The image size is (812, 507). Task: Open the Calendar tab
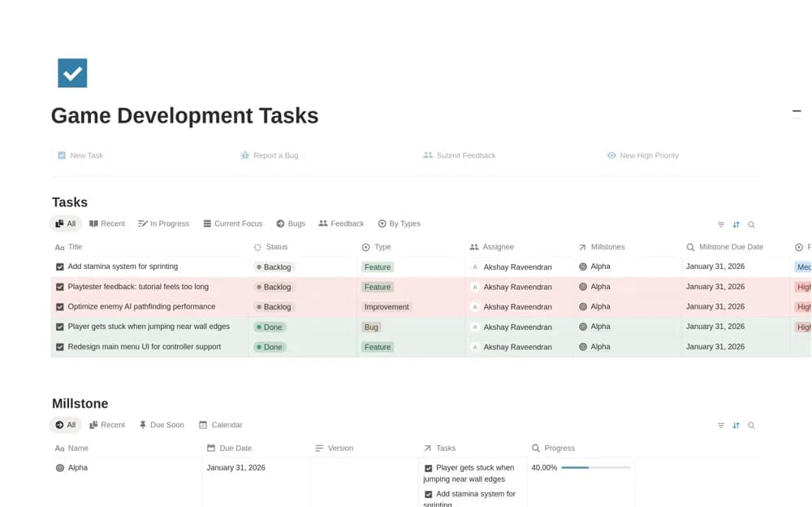(221, 425)
